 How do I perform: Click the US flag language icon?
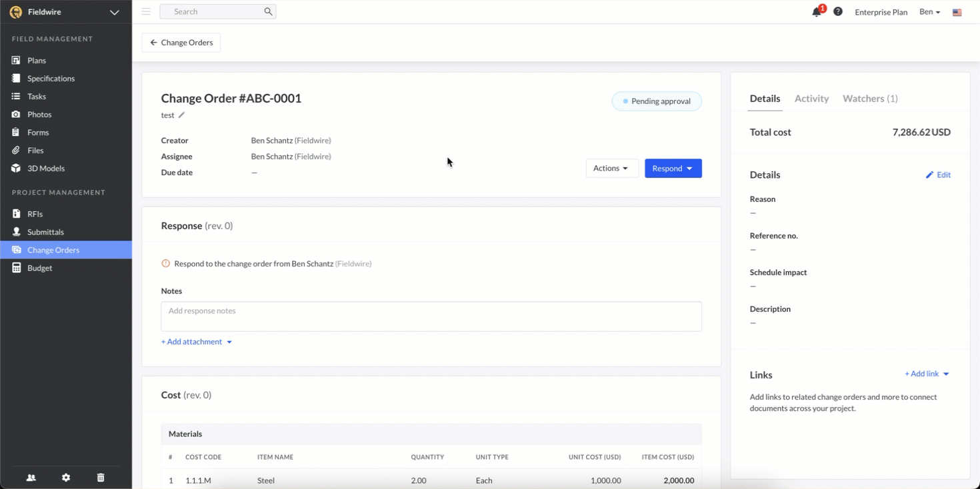[x=957, y=13]
